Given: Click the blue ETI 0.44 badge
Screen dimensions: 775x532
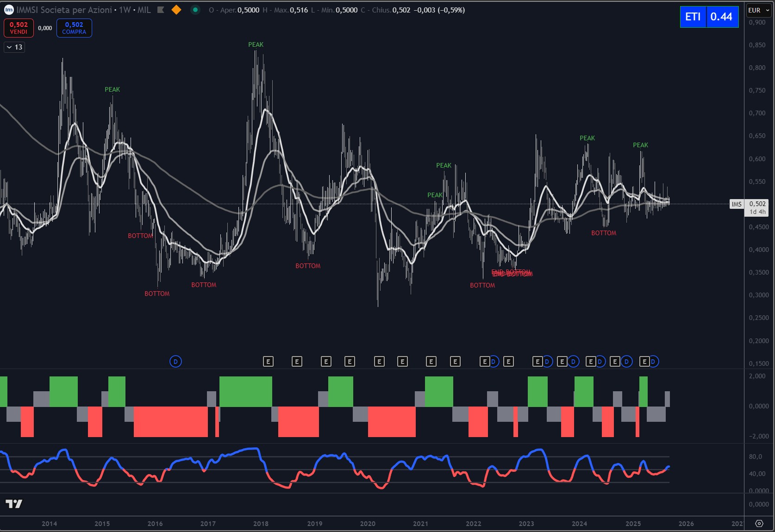Looking at the screenshot, I should (x=709, y=17).
